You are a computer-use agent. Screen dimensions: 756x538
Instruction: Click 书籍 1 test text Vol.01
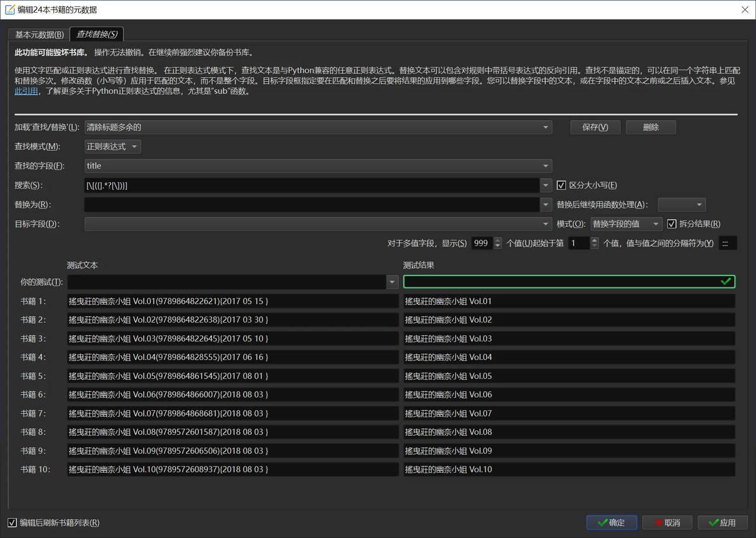point(232,301)
